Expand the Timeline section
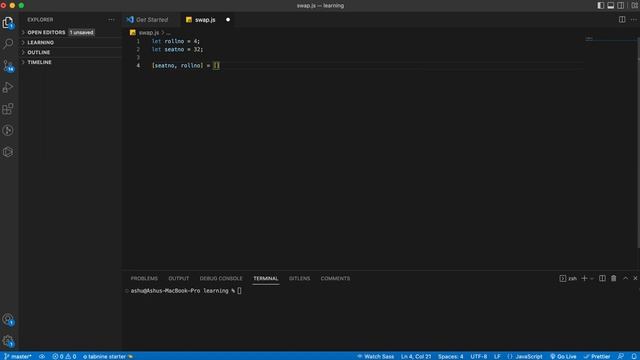640x360 pixels. tap(70, 62)
